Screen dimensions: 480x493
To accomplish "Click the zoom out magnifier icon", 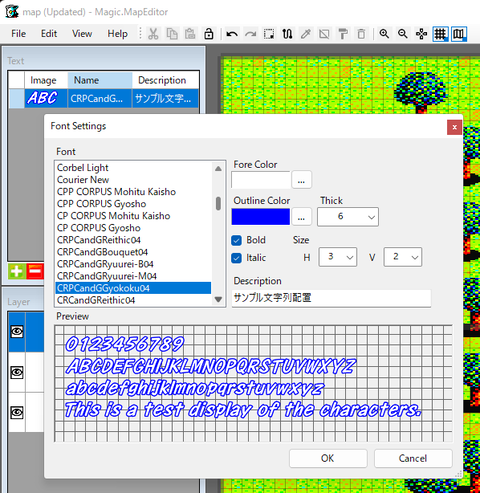I will coord(403,34).
